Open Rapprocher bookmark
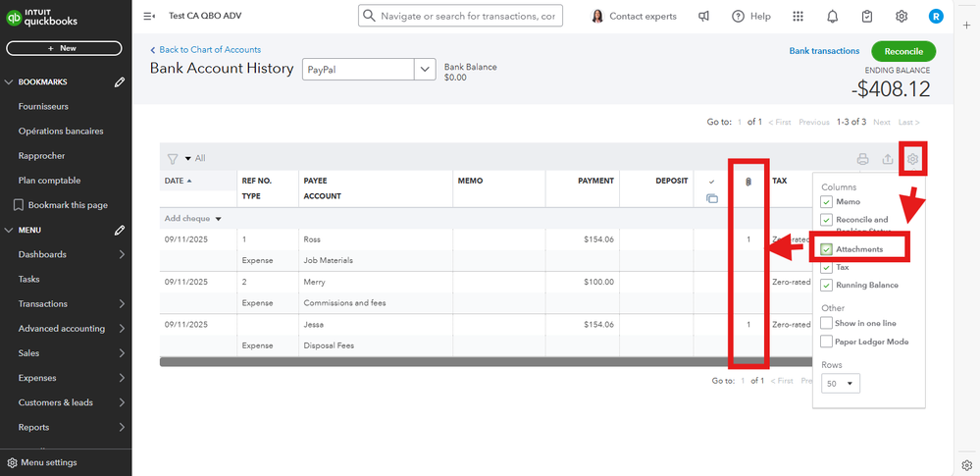This screenshot has width=980, height=476. [x=42, y=156]
